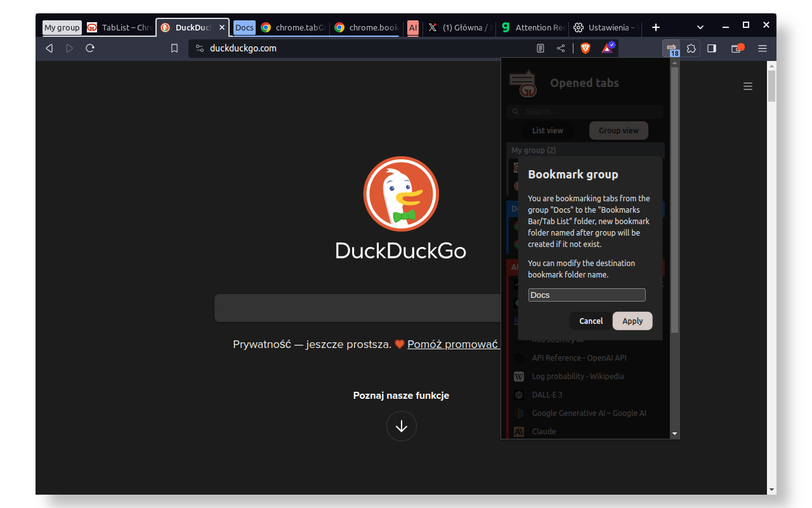The image size is (812, 508).
Task: Click the browser forward arrow
Action: (70, 48)
